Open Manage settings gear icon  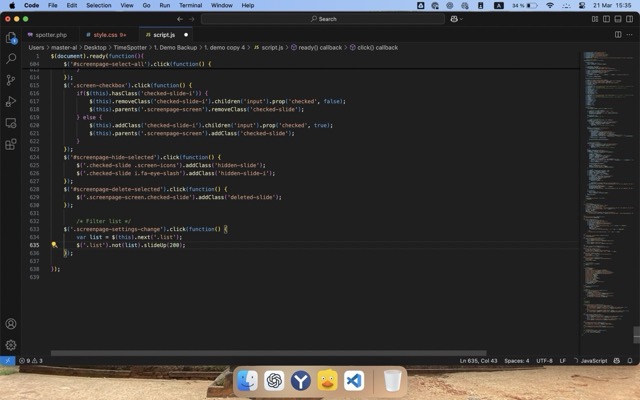(x=11, y=345)
